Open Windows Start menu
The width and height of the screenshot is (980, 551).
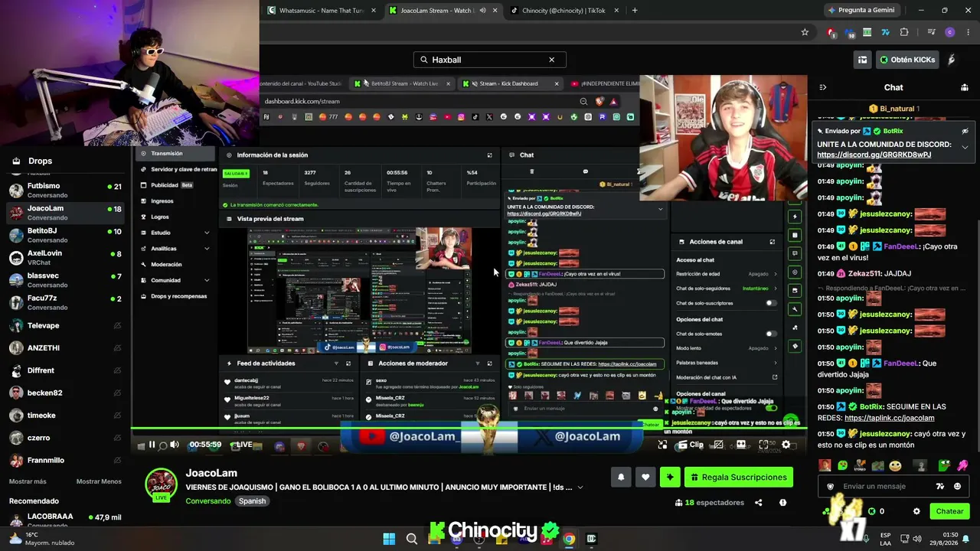click(x=389, y=539)
